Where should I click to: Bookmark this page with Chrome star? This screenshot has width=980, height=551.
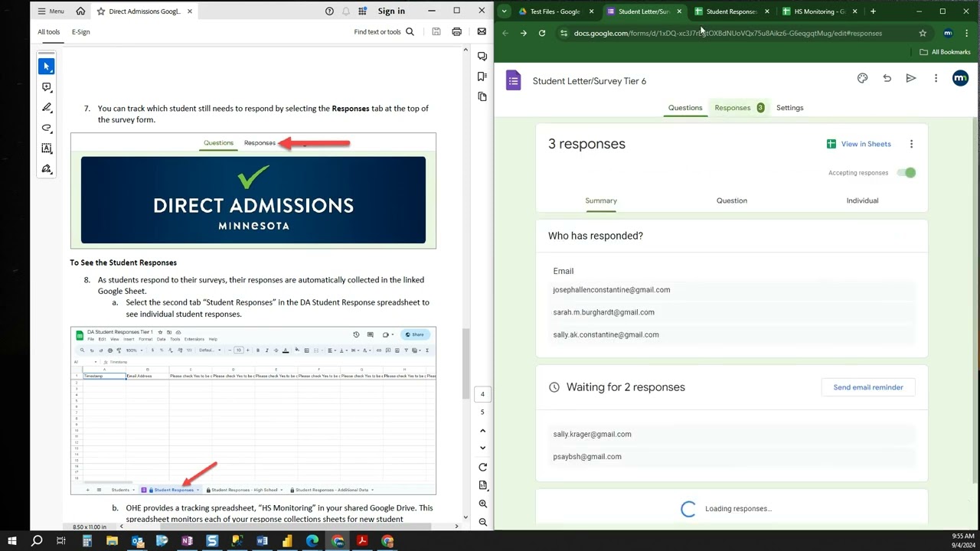pyautogui.click(x=923, y=33)
